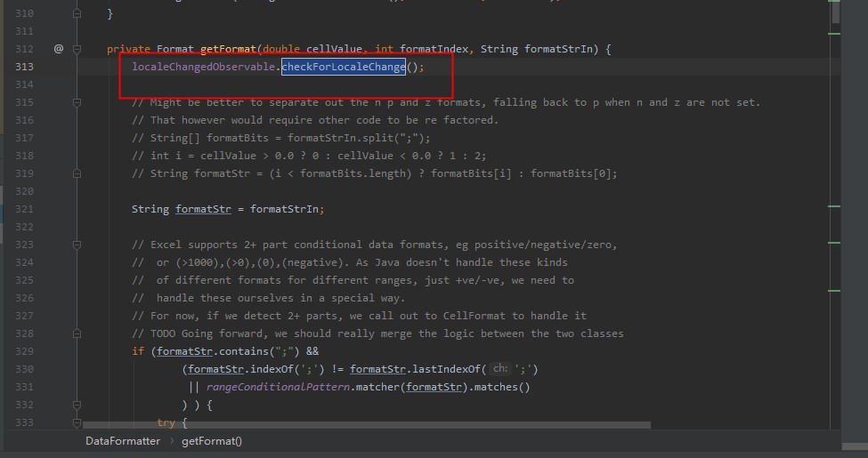Click the matches() call on line 331
Image resolution: width=868 pixels, height=458 pixels.
click(502, 387)
